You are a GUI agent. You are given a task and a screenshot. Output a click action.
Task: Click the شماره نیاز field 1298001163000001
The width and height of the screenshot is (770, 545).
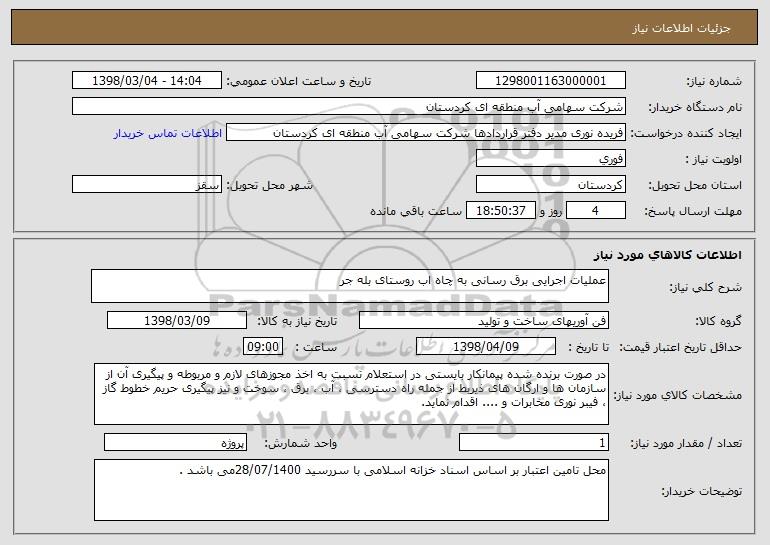[x=550, y=81]
